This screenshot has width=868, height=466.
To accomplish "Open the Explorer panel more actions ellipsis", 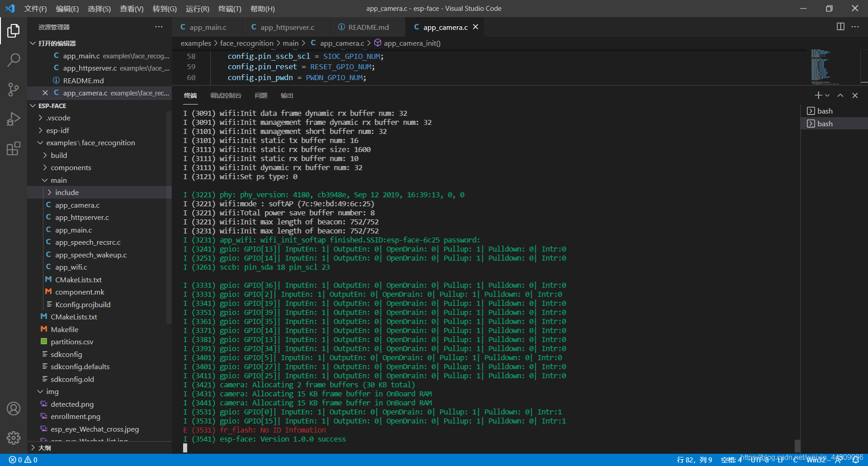I will click(159, 27).
